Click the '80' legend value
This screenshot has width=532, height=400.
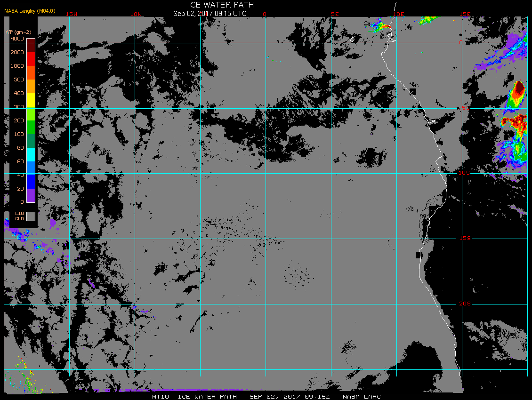pyautogui.click(x=21, y=148)
